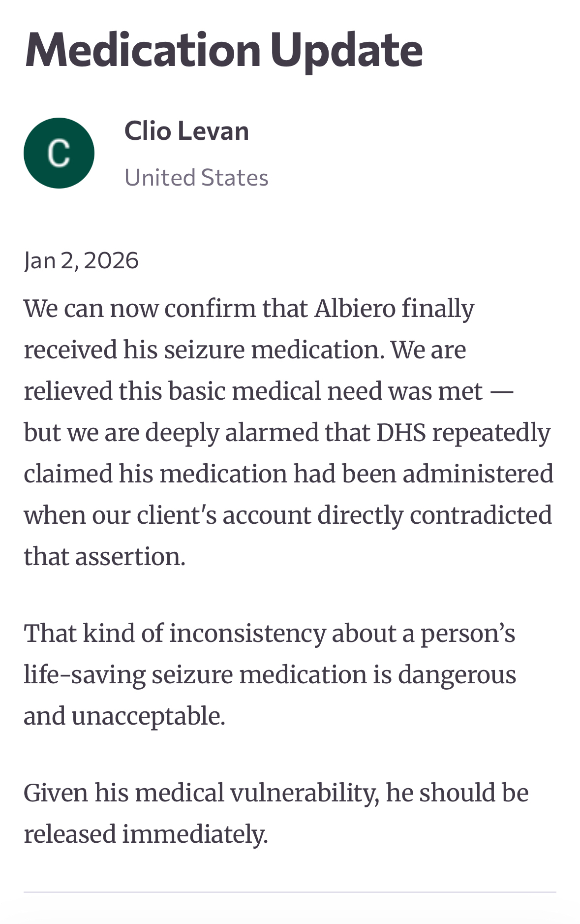The width and height of the screenshot is (580, 924).
Task: Click the word "contradicted" in the first paragraph
Action: (x=481, y=515)
